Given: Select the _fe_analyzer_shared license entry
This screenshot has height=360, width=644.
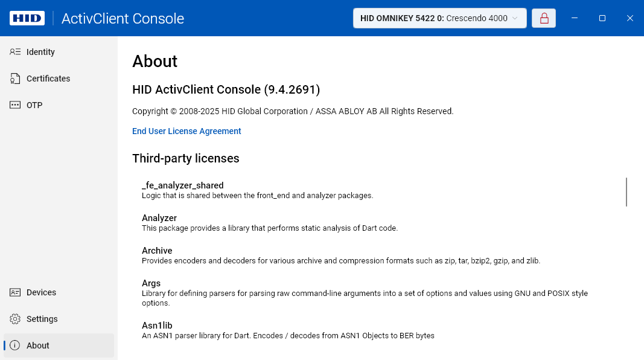Looking at the screenshot, I should click(183, 185).
